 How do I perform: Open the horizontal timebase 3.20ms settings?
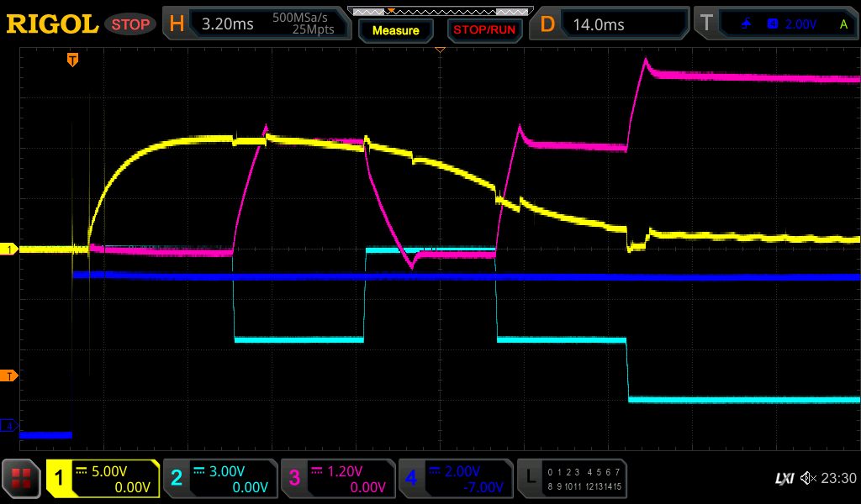258,24
